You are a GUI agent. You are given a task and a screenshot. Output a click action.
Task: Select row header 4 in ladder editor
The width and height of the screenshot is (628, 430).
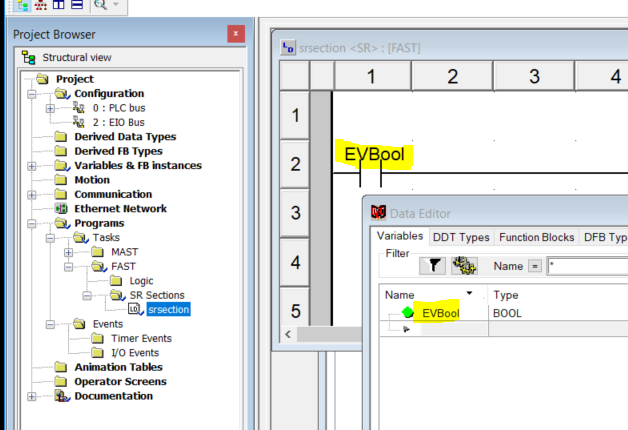click(x=295, y=263)
